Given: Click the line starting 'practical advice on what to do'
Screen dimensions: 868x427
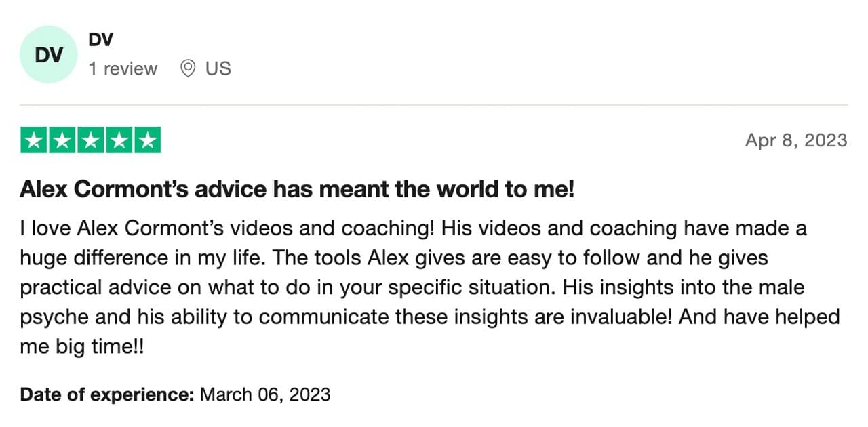Looking at the screenshot, I should pyautogui.click(x=412, y=287).
